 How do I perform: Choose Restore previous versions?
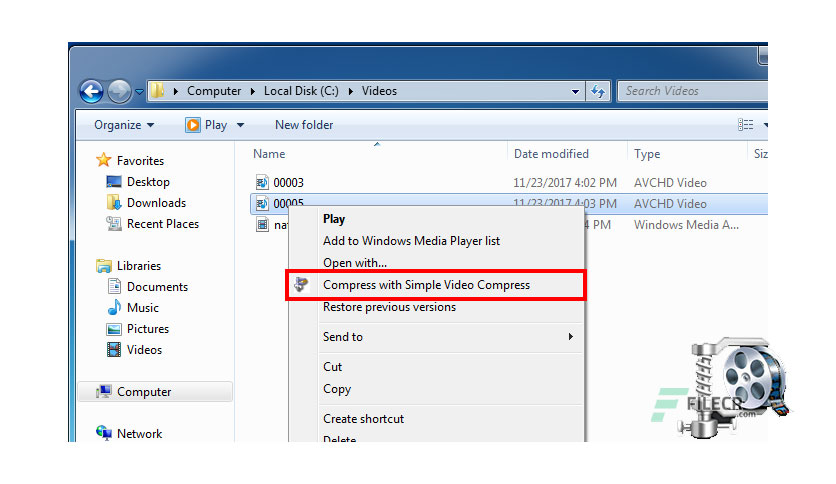click(x=389, y=307)
